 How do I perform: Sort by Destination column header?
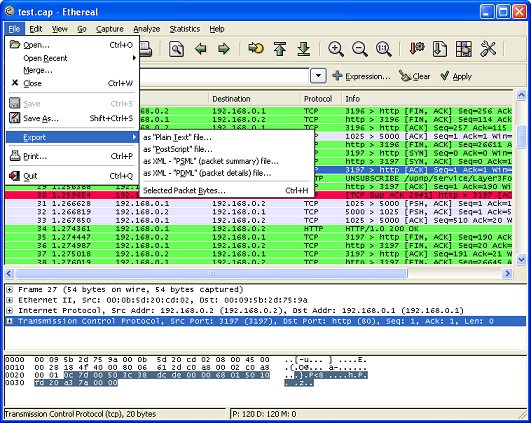[x=254, y=99]
